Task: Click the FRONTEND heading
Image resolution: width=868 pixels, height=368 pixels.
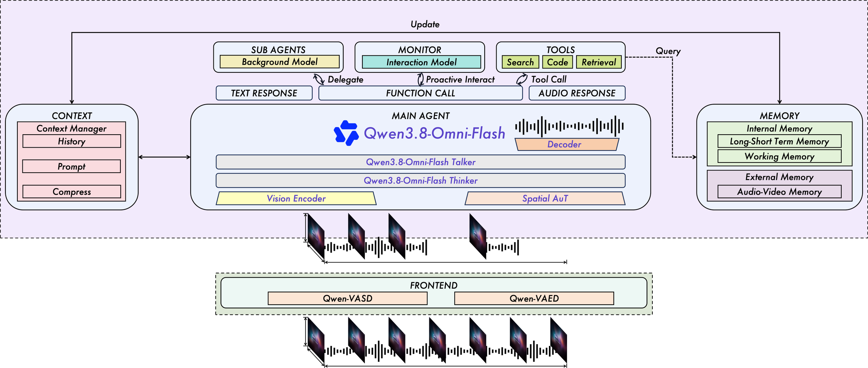Action: pos(434,285)
